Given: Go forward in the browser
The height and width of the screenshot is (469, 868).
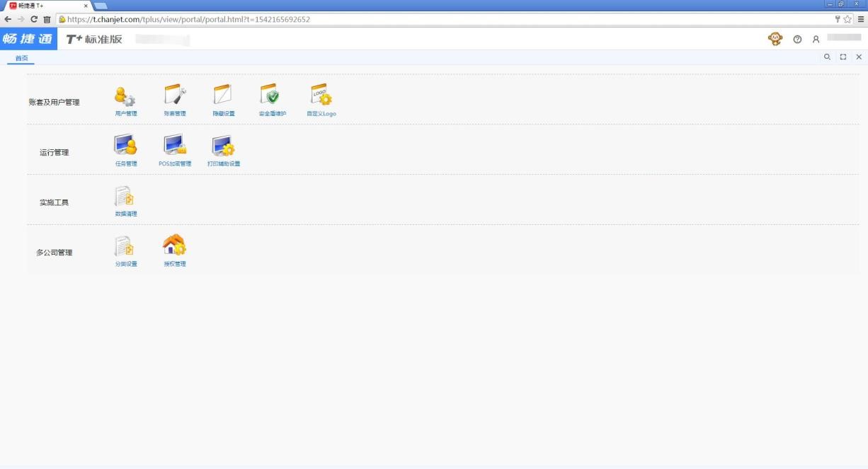Looking at the screenshot, I should [x=21, y=19].
